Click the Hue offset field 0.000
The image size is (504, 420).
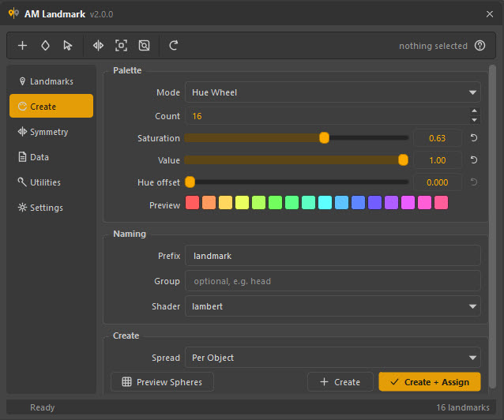[438, 182]
